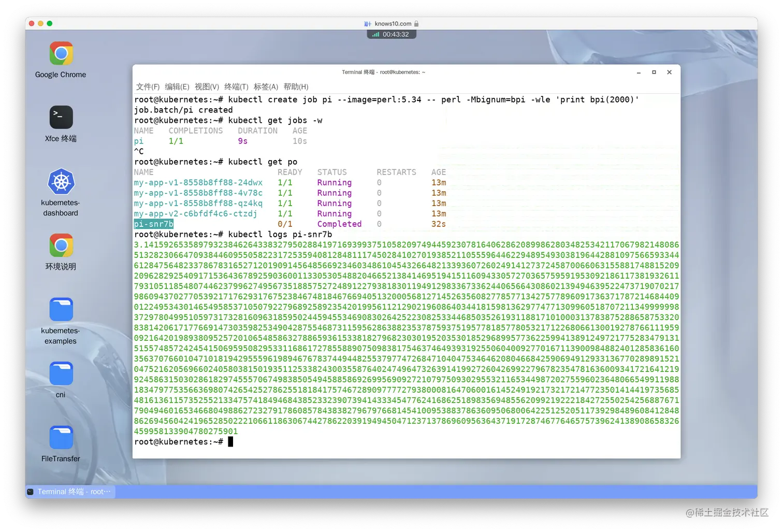Close the Terminal window
Viewport: 783px width, 532px height.
670,73
